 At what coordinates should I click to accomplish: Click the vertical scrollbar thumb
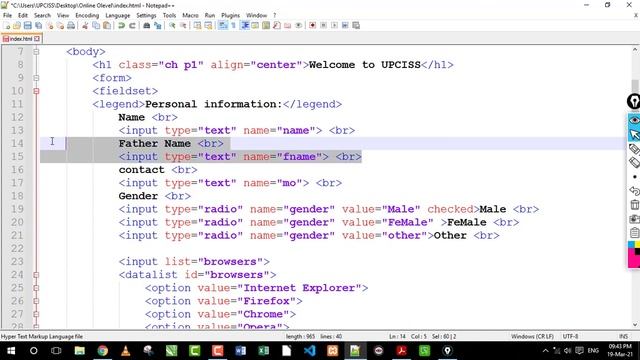pos(635,87)
